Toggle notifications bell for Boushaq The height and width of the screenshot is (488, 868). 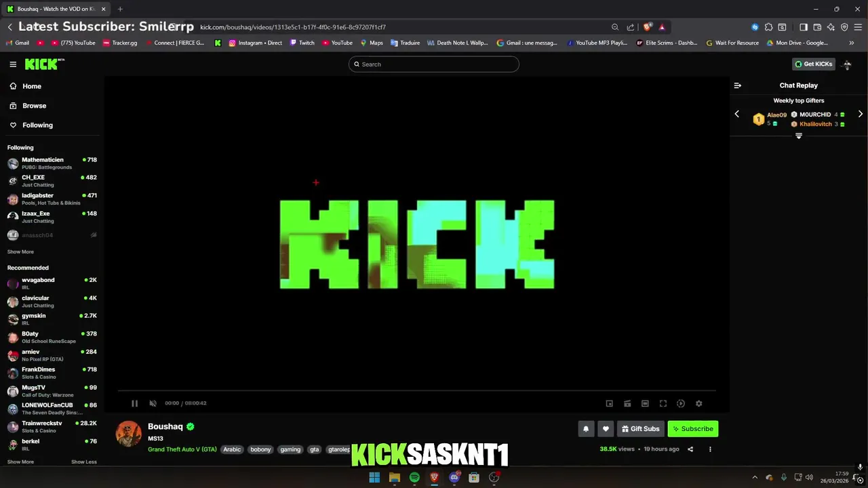586,428
